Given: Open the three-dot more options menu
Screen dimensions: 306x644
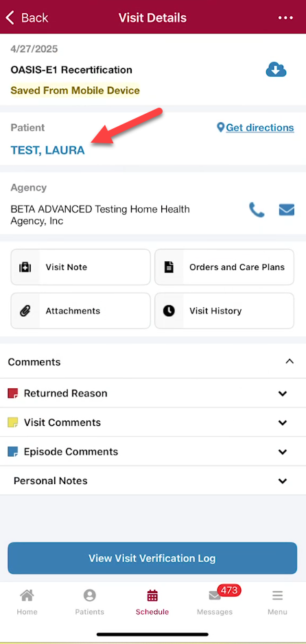Looking at the screenshot, I should (x=285, y=18).
